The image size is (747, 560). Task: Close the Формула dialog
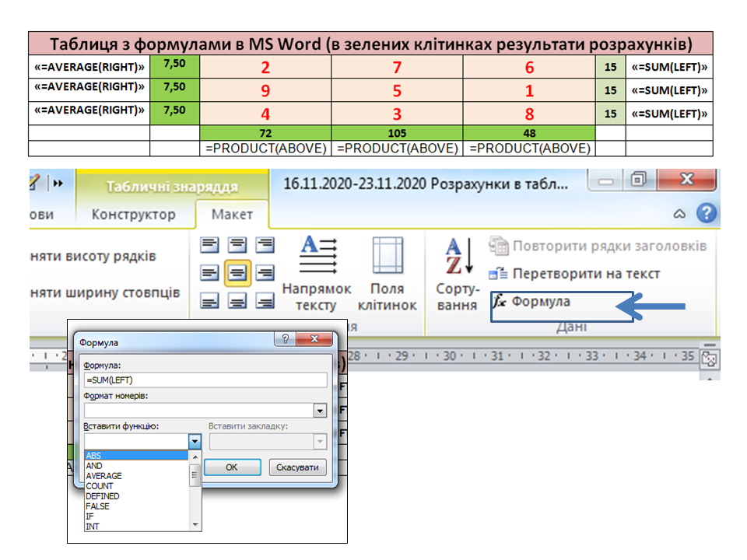(314, 338)
